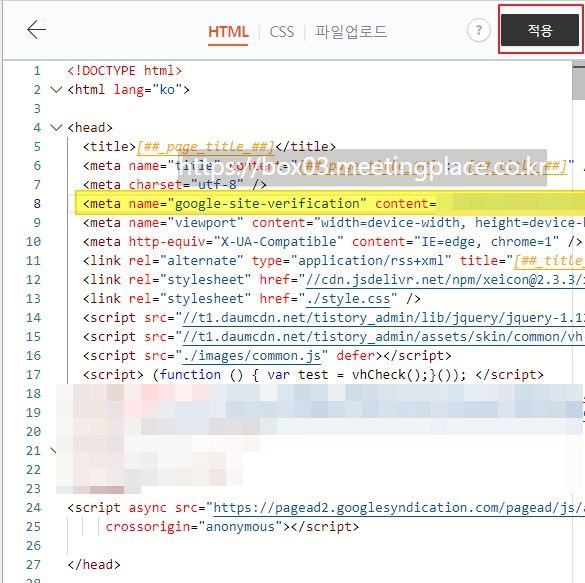Switch to the HTML tab
This screenshot has width=585, height=583.
pyautogui.click(x=228, y=32)
